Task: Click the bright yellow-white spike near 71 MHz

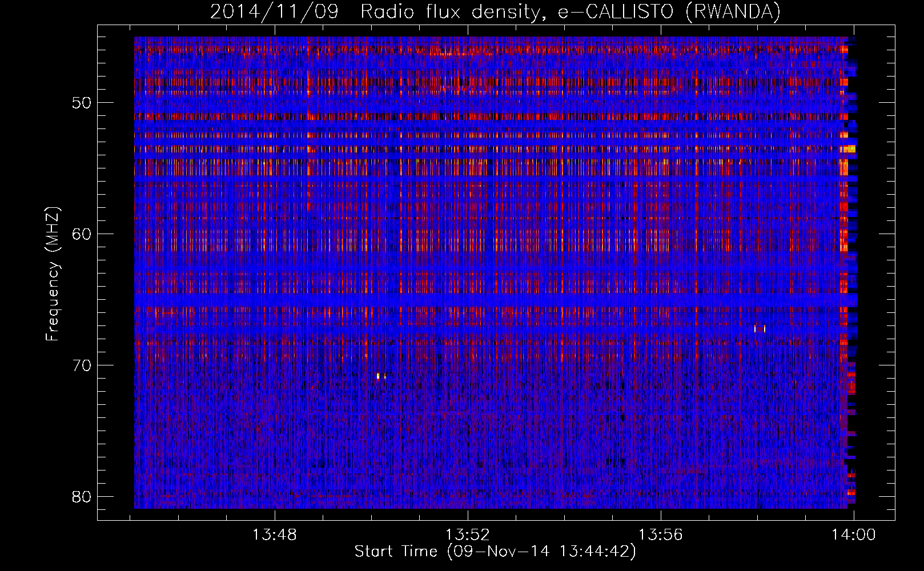Action: pyautogui.click(x=378, y=376)
